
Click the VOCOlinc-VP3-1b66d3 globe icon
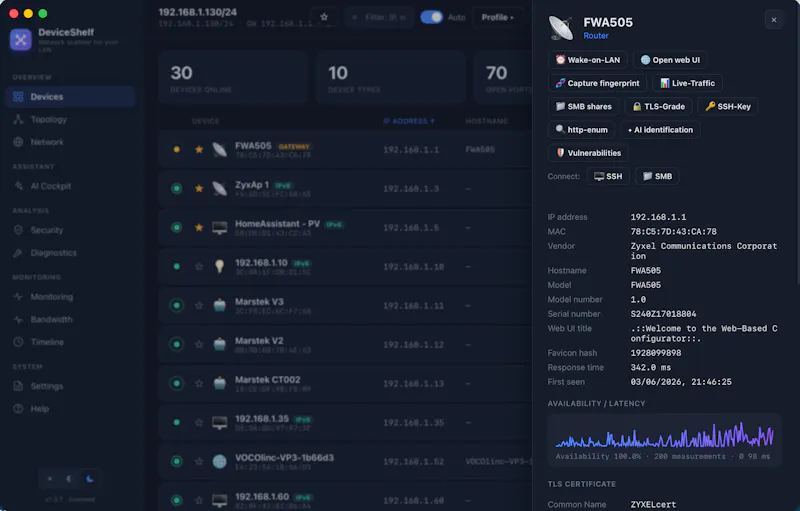pos(219,462)
